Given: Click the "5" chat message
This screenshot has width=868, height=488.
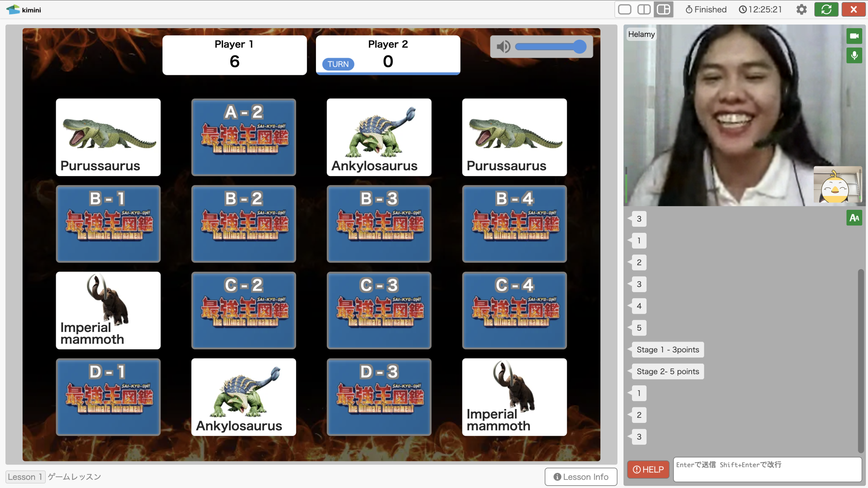Looking at the screenshot, I should pyautogui.click(x=639, y=328).
